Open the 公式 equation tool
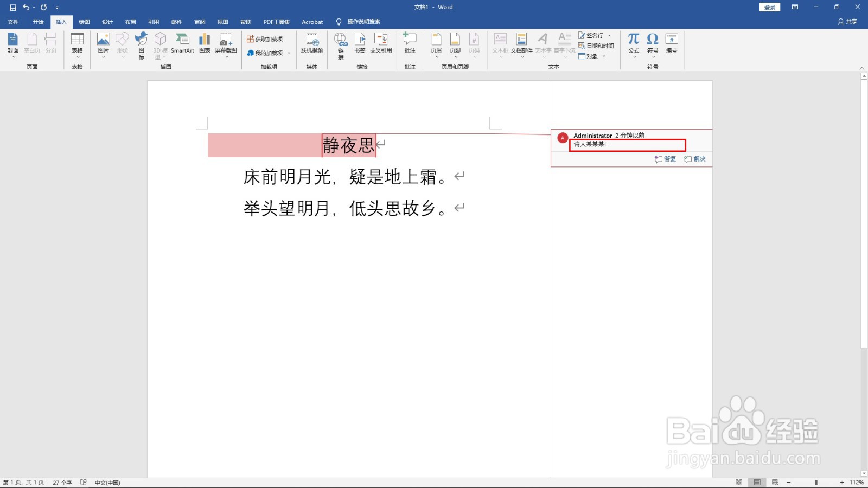Screen dimensions: 868x488 (x=633, y=43)
